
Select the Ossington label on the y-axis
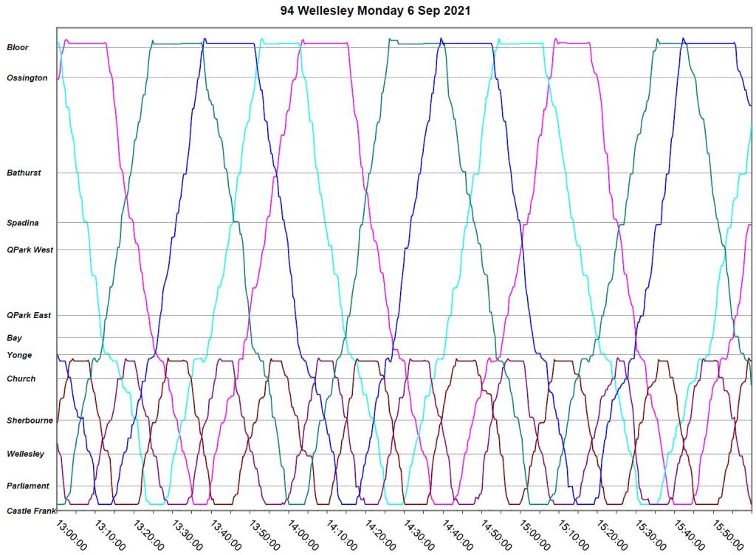pyautogui.click(x=27, y=77)
